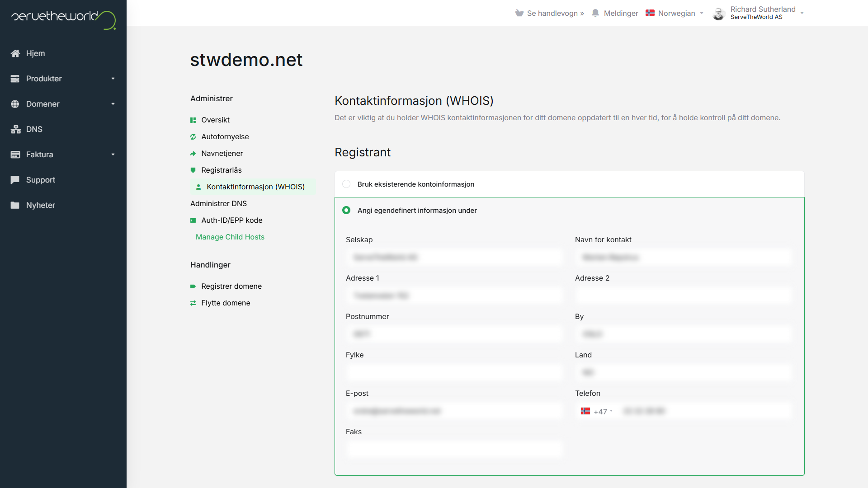Expand the Faktura menu arrow
Screen dimensions: 868x488
[113, 155]
